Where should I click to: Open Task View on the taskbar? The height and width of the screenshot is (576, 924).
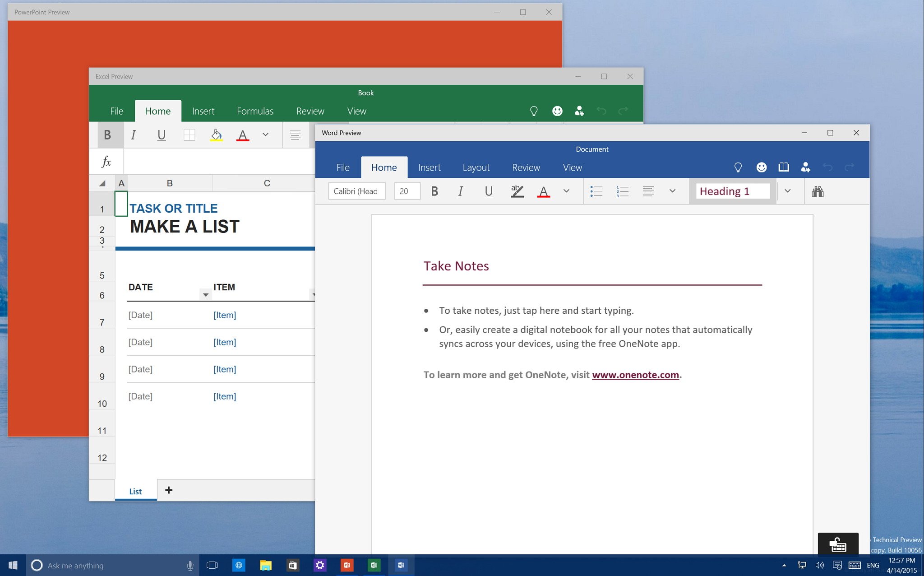click(212, 565)
